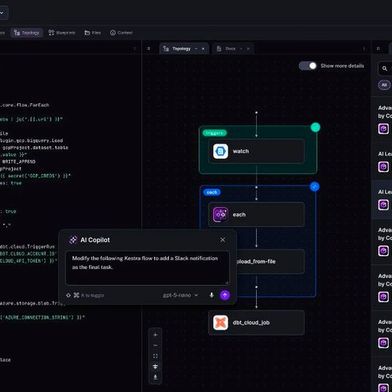
Task: Select the load_from_file task node
Action: [x=271, y=262]
